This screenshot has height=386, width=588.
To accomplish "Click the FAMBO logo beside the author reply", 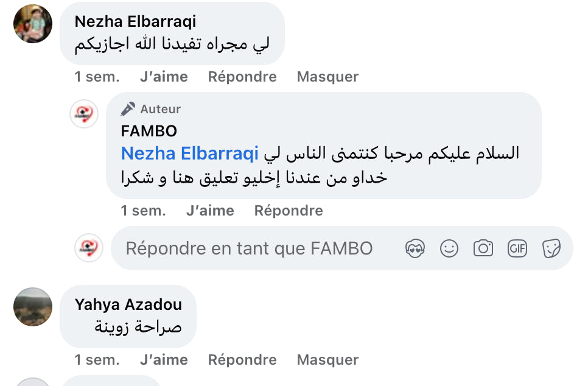I will (84, 114).
